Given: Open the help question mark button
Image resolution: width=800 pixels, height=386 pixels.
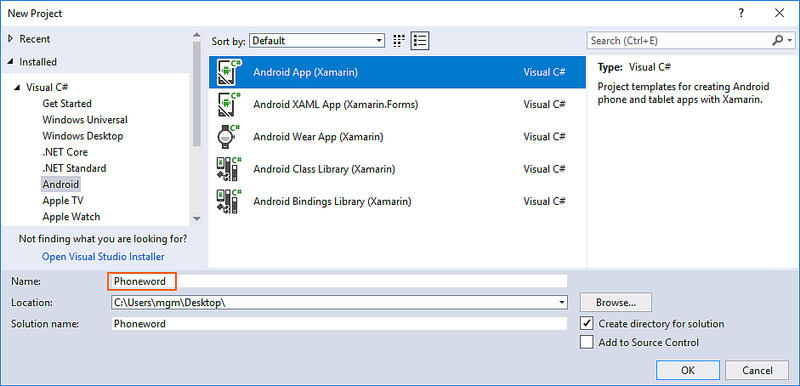Looking at the screenshot, I should (x=741, y=13).
